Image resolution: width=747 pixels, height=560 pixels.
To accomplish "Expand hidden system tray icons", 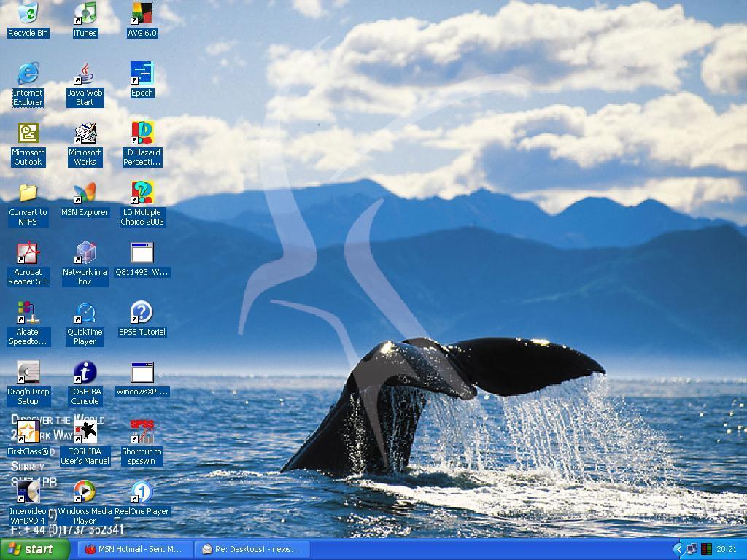I will (x=678, y=549).
